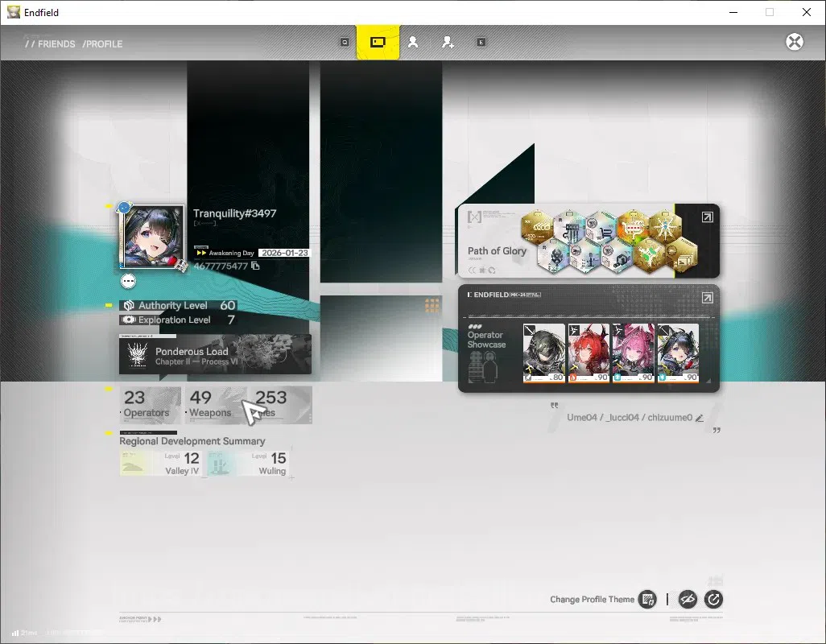Click the Ponderous Load crown emblem
The height and width of the screenshot is (644, 826).
tap(137, 354)
